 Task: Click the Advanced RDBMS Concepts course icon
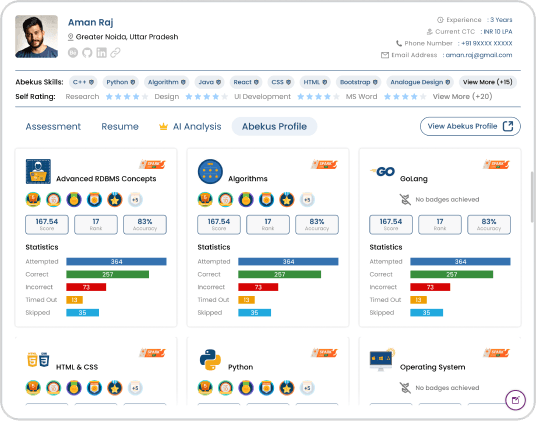[x=38, y=172]
